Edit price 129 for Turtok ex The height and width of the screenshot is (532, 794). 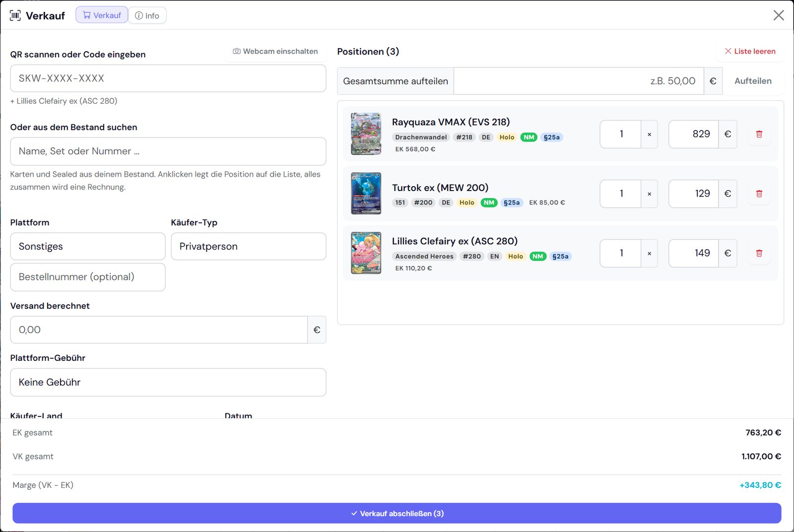click(694, 194)
